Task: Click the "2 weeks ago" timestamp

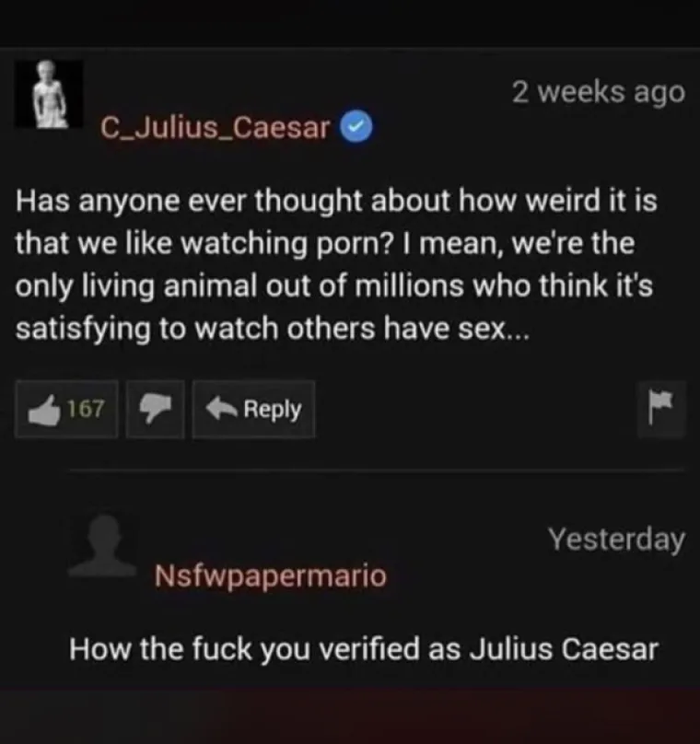Action: pyautogui.click(x=599, y=92)
